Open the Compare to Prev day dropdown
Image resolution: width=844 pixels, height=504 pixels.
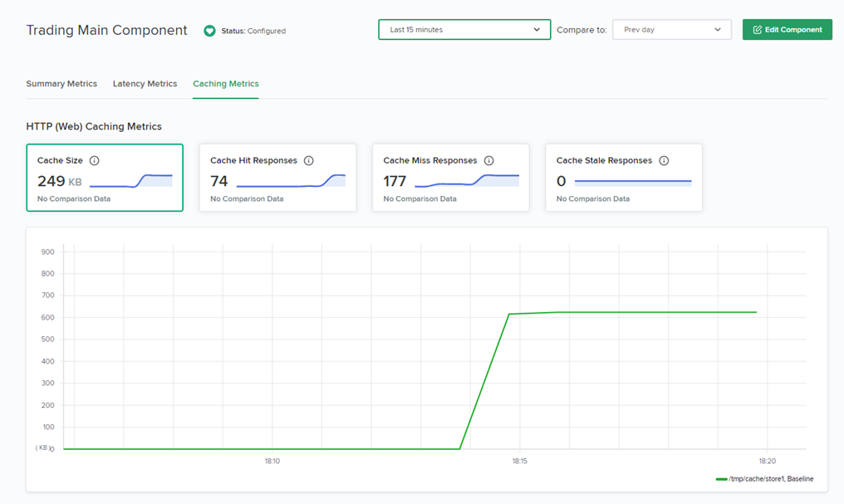672,30
